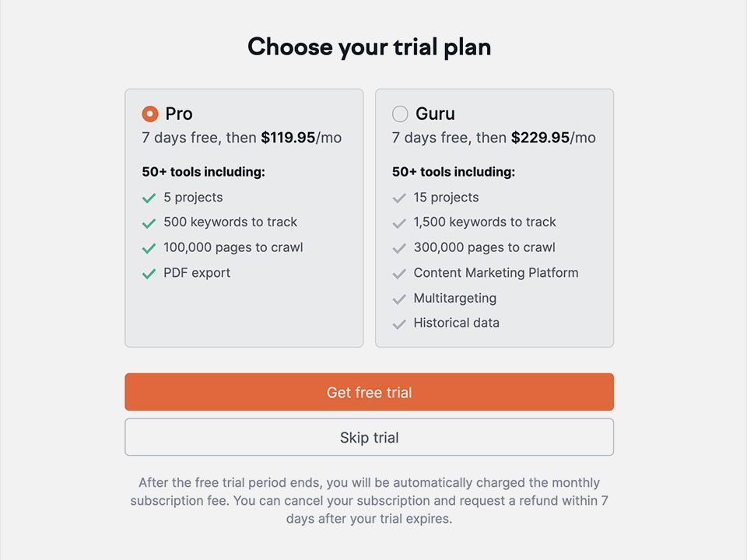Click the green checkmark beside PDF export
This screenshot has height=560, width=747.
pos(149,273)
